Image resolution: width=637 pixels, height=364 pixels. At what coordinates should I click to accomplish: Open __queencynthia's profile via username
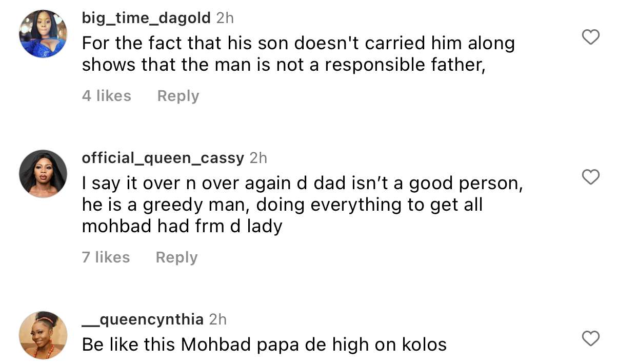tap(142, 319)
